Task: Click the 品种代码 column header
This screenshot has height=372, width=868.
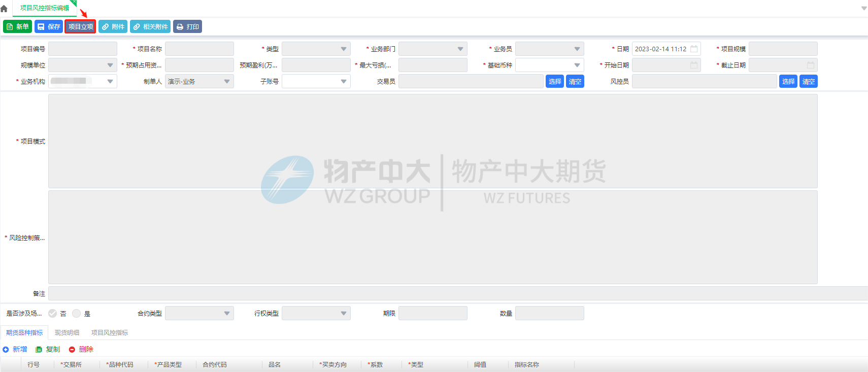Action: pos(120,364)
